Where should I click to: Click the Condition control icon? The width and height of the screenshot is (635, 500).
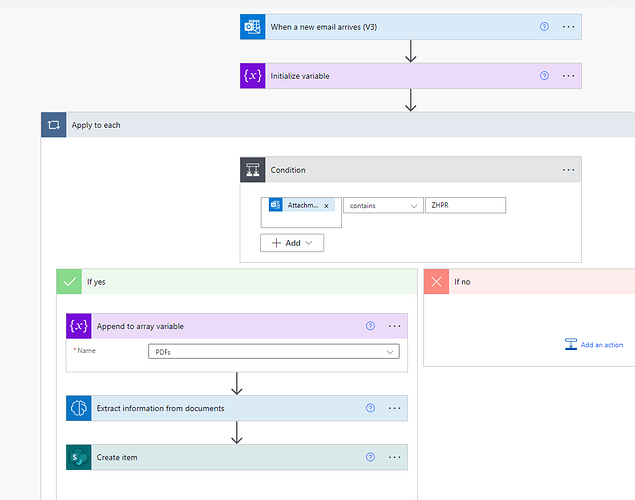pyautogui.click(x=252, y=170)
